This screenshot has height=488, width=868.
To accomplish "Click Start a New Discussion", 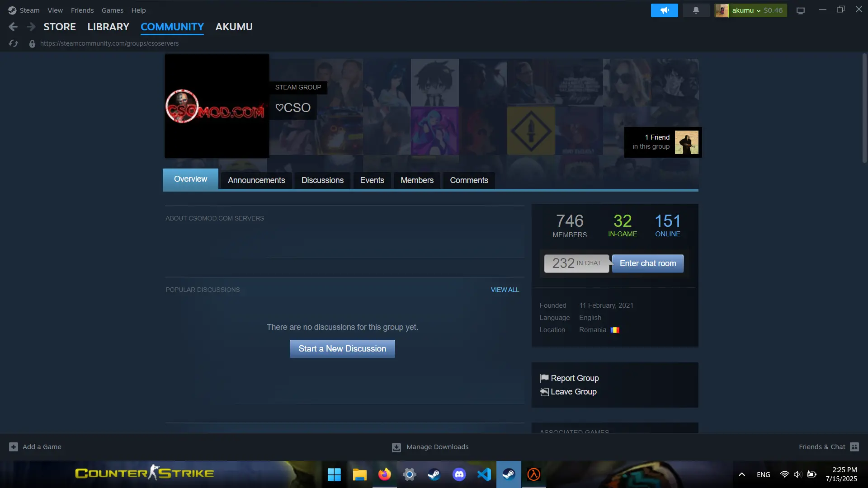I will coord(342,349).
